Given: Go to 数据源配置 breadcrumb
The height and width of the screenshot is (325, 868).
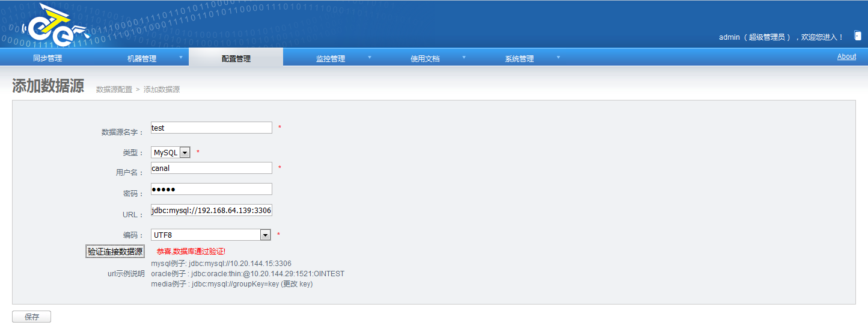Looking at the screenshot, I should pos(114,89).
